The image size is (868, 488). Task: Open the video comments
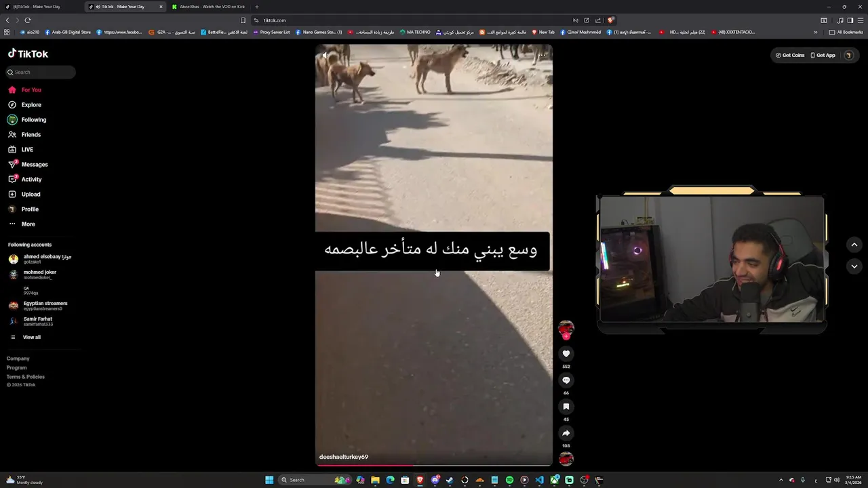pyautogui.click(x=566, y=380)
